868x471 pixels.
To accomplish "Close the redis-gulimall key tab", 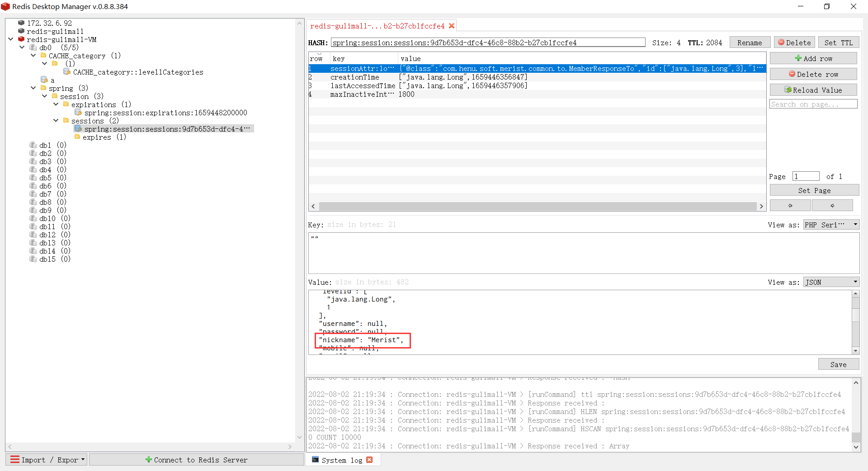I will [451, 26].
